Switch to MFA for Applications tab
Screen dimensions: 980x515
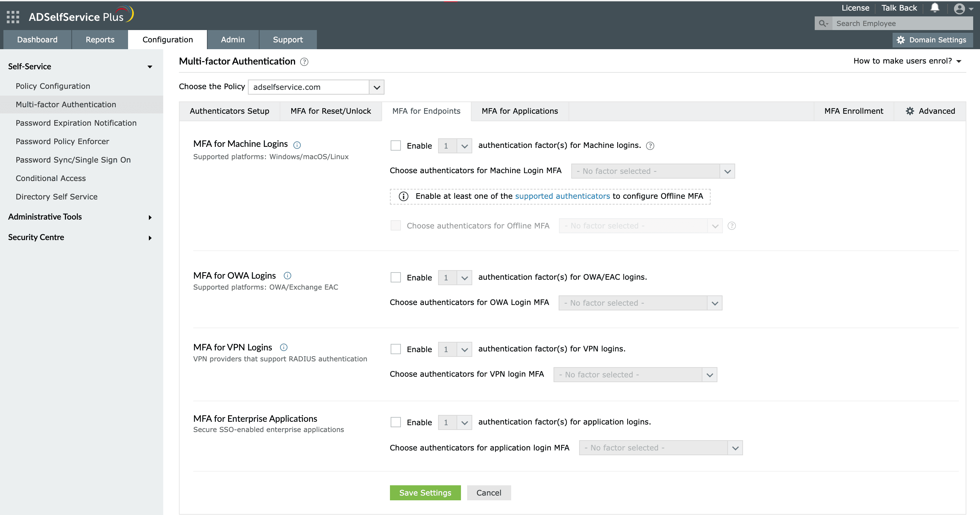(x=520, y=111)
